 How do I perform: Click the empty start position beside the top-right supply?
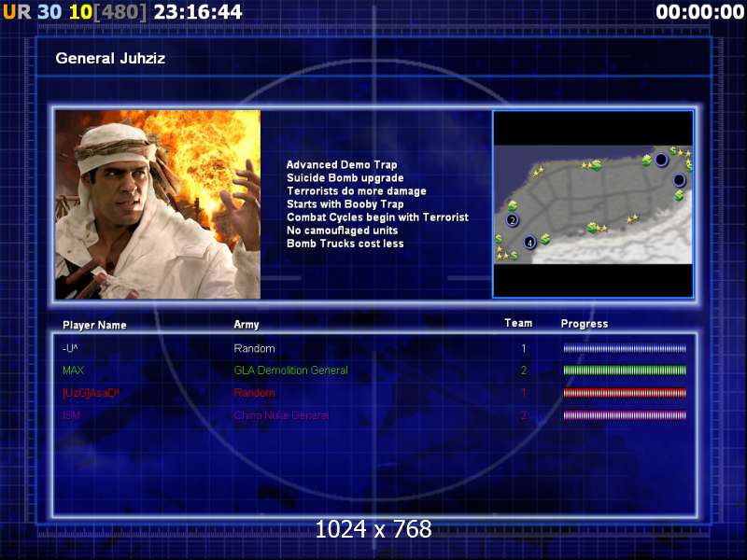(661, 160)
